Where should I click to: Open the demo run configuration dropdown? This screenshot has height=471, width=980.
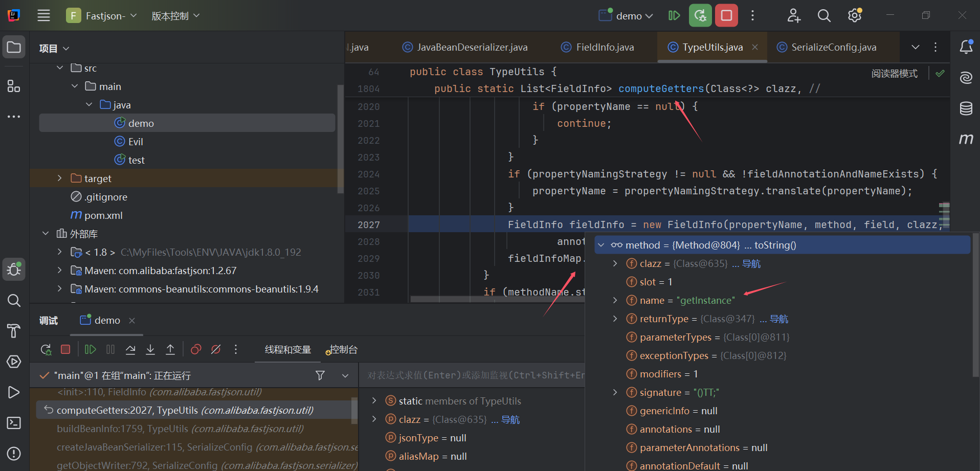[x=627, y=16]
